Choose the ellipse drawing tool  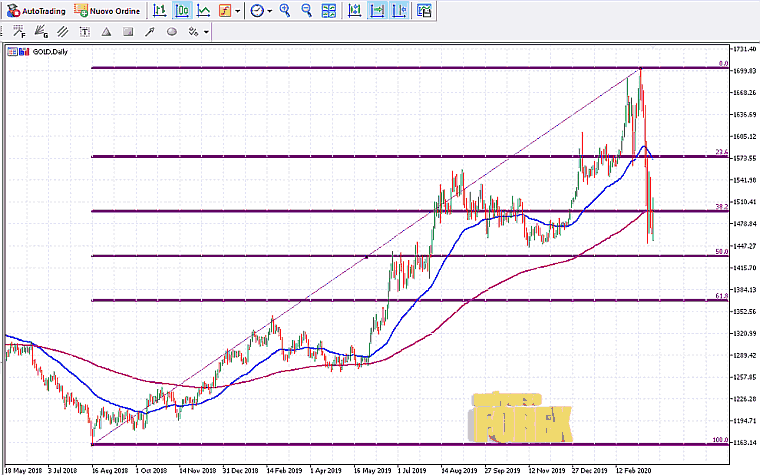coord(171,31)
